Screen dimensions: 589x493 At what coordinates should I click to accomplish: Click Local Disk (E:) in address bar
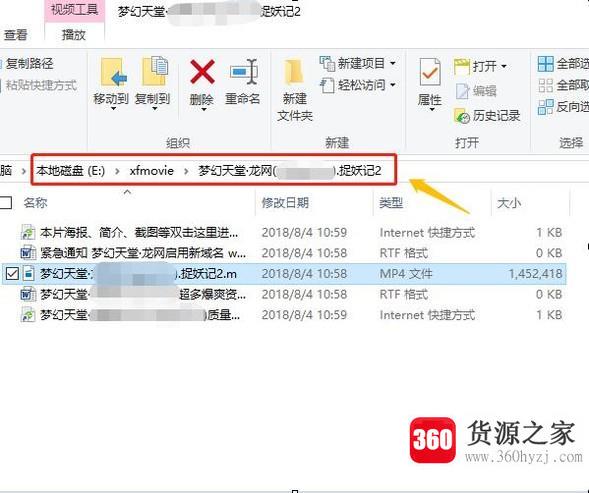pos(71,171)
